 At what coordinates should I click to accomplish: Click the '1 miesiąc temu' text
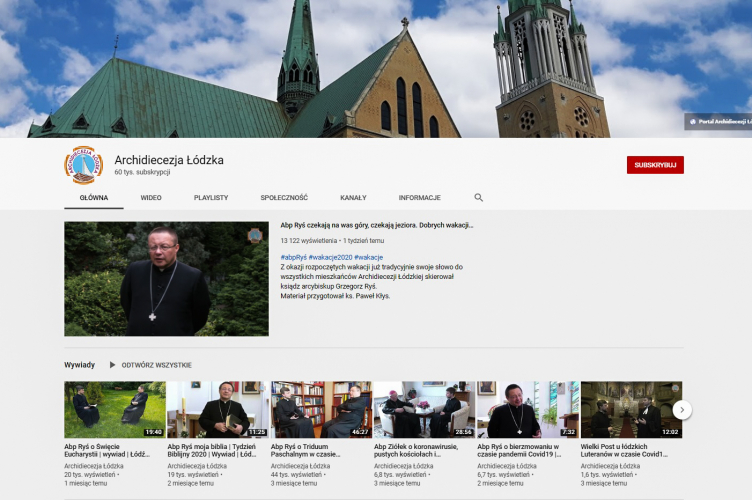86,483
